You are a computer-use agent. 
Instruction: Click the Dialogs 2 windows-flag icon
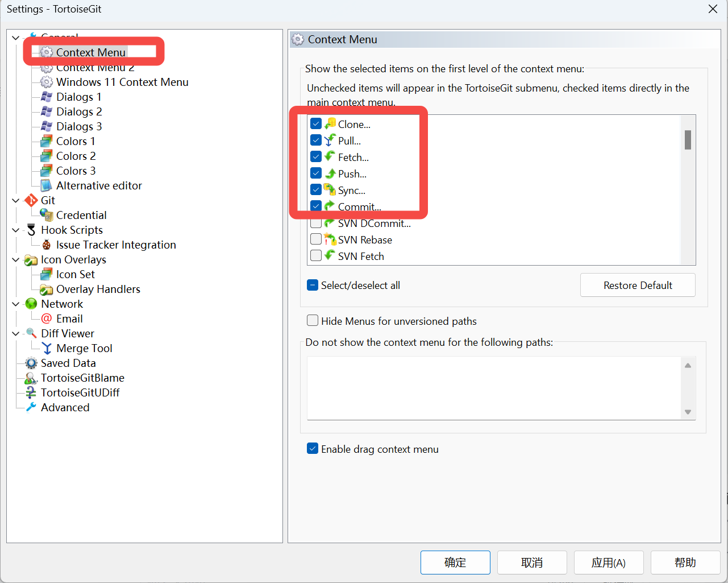[x=47, y=112]
